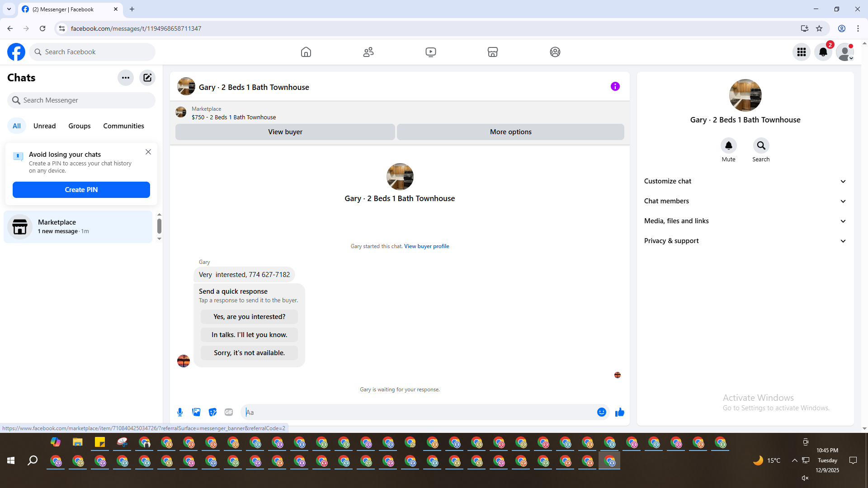Send a thumbs up like

click(619, 412)
